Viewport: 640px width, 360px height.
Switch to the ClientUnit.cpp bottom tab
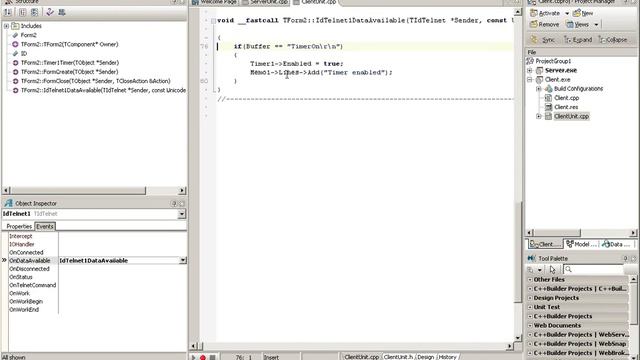pos(361,357)
